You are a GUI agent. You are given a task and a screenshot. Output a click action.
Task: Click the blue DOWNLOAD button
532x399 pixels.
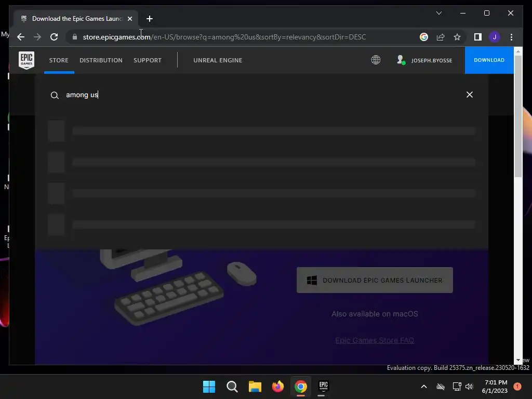click(489, 60)
